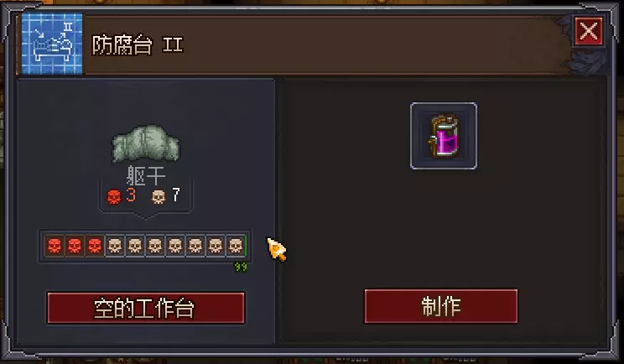This screenshot has height=364, width=624.
Task: Select the second white skull in the bar
Action: click(135, 246)
